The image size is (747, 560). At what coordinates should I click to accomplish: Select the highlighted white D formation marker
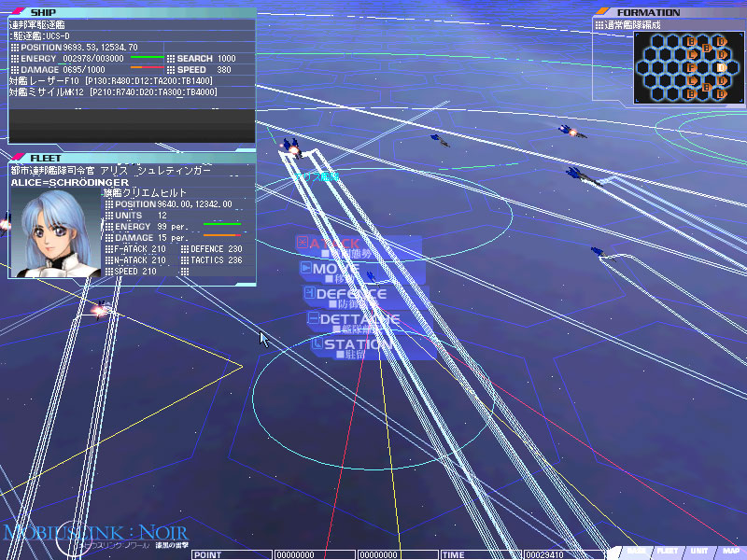point(721,67)
